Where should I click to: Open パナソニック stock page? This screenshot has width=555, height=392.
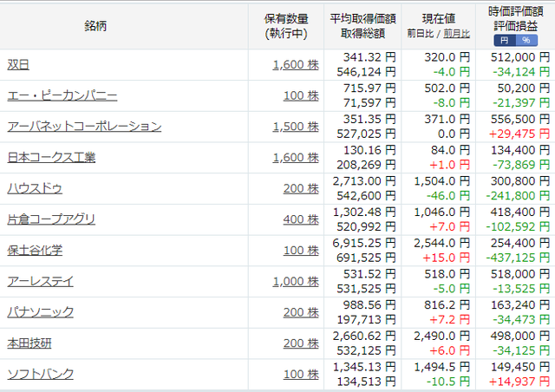41,312
